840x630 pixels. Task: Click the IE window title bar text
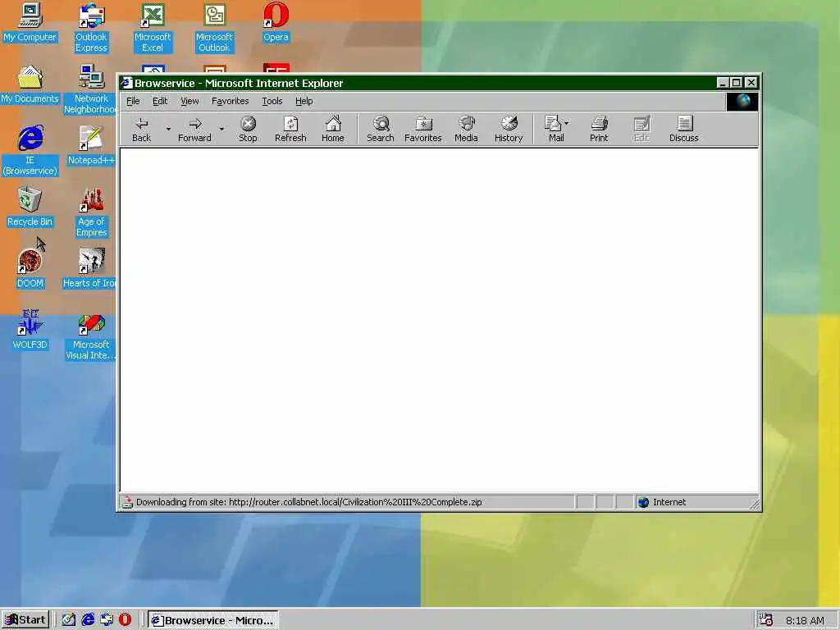(x=239, y=83)
